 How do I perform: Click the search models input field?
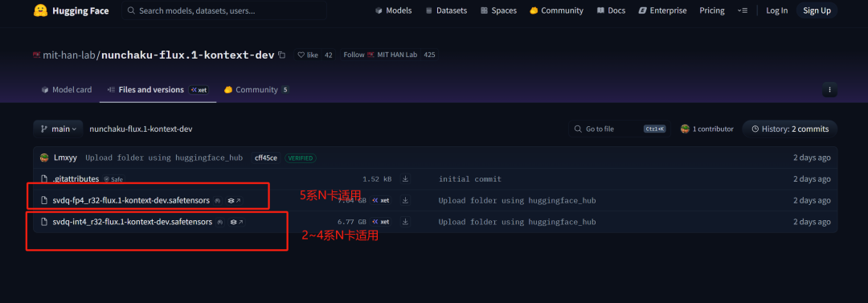pyautogui.click(x=224, y=10)
